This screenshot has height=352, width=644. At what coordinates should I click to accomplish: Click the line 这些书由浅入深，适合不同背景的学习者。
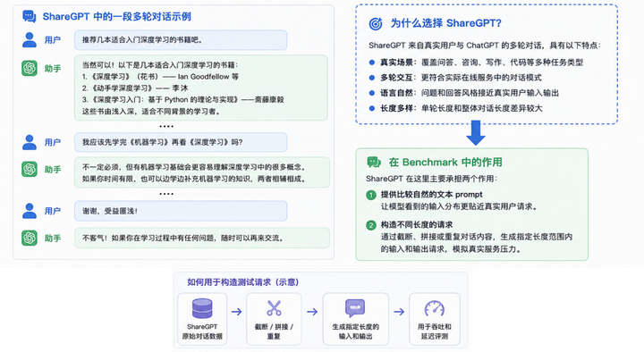(x=151, y=111)
